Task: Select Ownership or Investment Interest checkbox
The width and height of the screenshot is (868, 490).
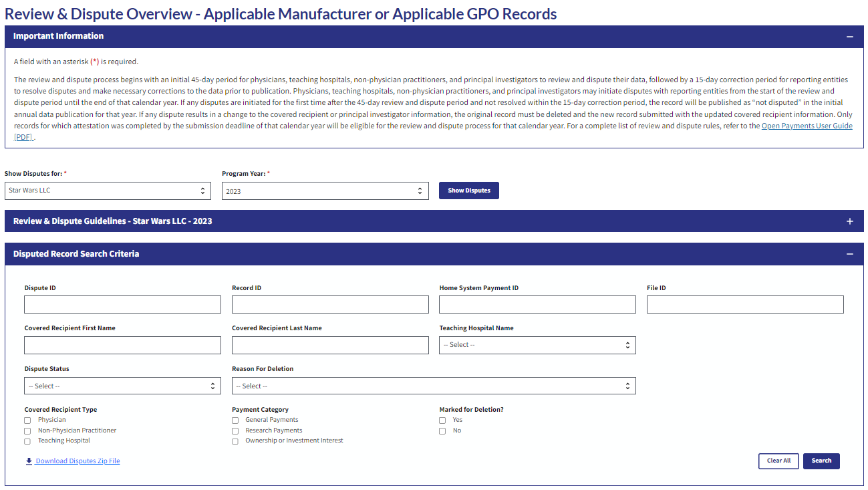Action: click(235, 441)
